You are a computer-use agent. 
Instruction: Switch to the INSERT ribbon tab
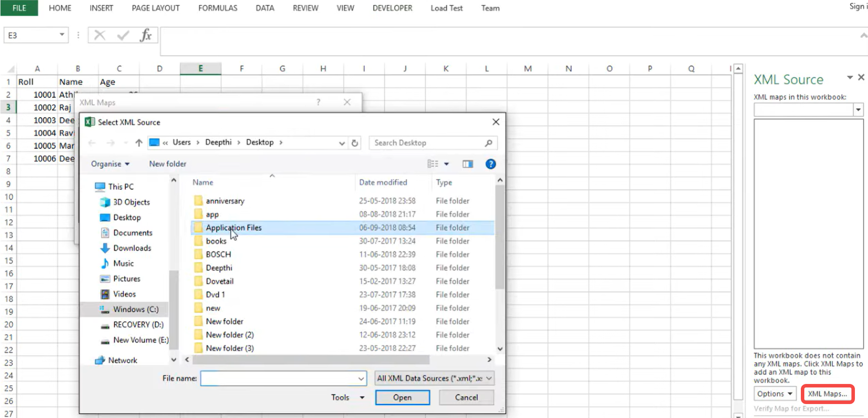[101, 8]
